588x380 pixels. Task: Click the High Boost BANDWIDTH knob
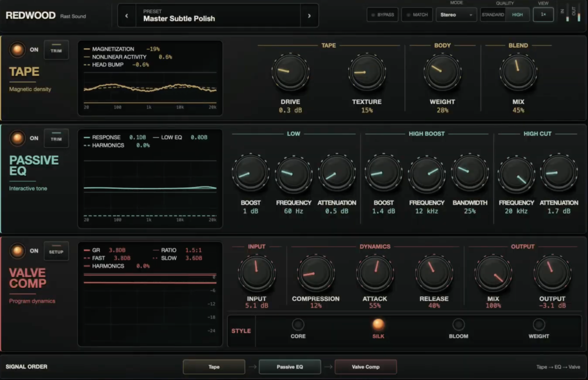click(470, 173)
